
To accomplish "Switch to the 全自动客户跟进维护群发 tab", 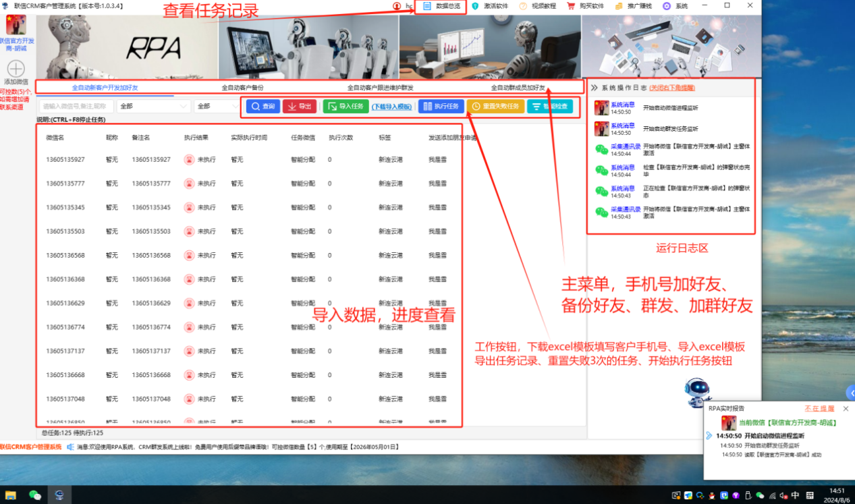I will [x=381, y=88].
